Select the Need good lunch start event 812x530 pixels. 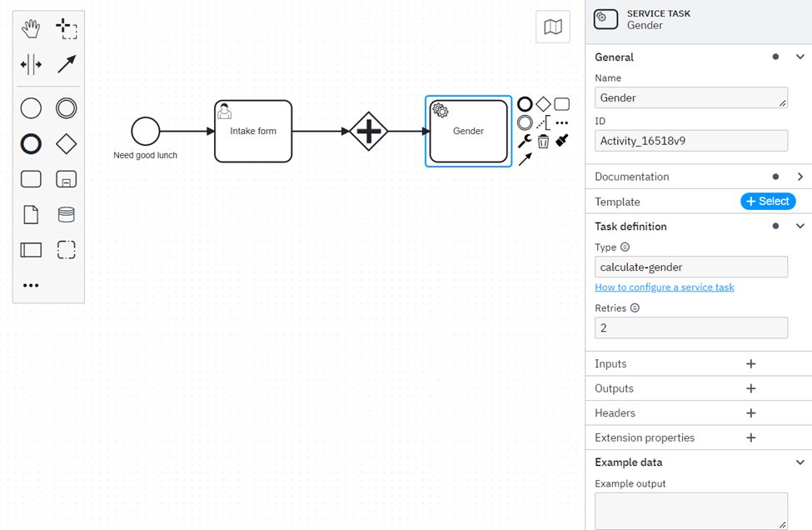[146, 131]
